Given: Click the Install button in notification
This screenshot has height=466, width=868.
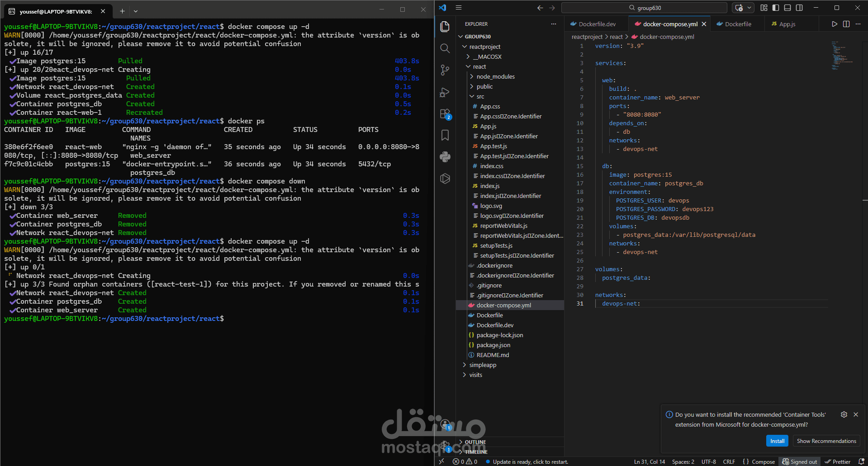Looking at the screenshot, I should [x=777, y=441].
